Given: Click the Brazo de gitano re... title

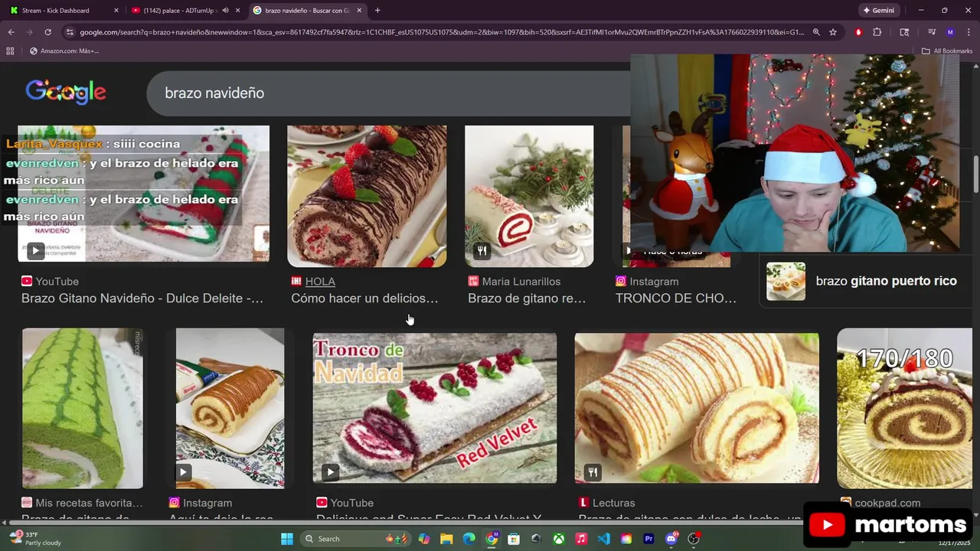Looking at the screenshot, I should pyautogui.click(x=527, y=298).
